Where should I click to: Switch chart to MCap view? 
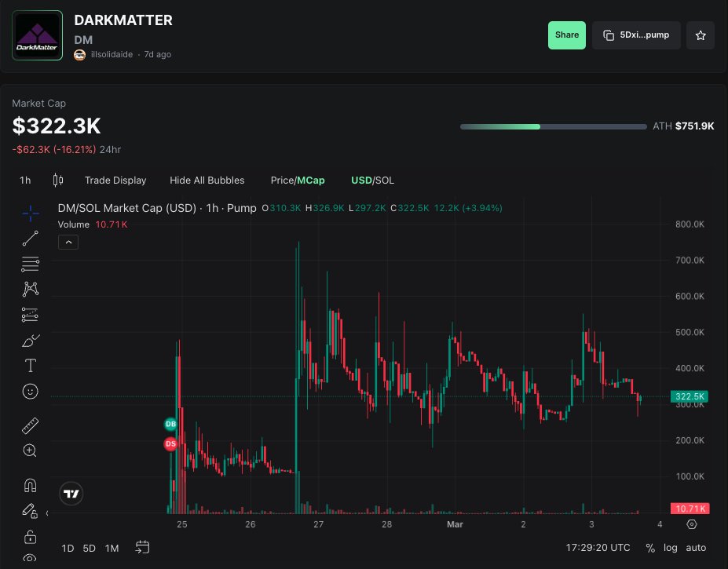pos(311,180)
